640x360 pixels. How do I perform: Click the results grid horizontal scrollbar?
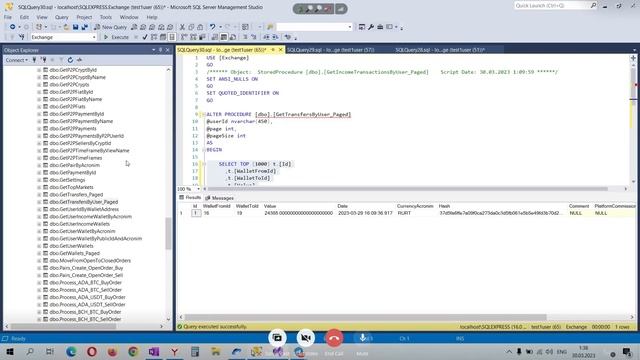click(365, 317)
